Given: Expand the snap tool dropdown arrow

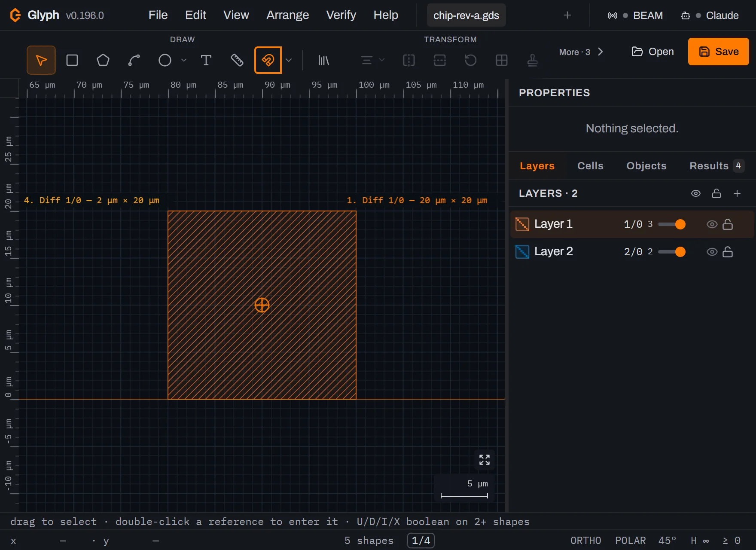Looking at the screenshot, I should (x=289, y=60).
